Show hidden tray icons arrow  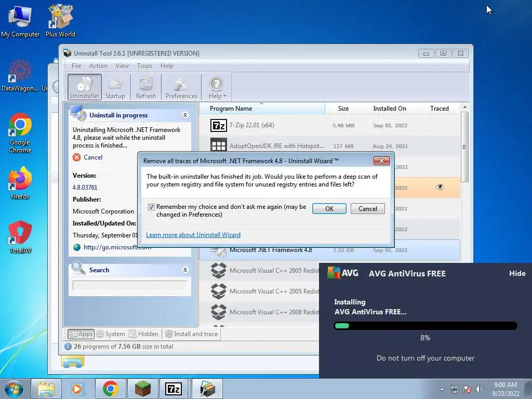(442, 389)
